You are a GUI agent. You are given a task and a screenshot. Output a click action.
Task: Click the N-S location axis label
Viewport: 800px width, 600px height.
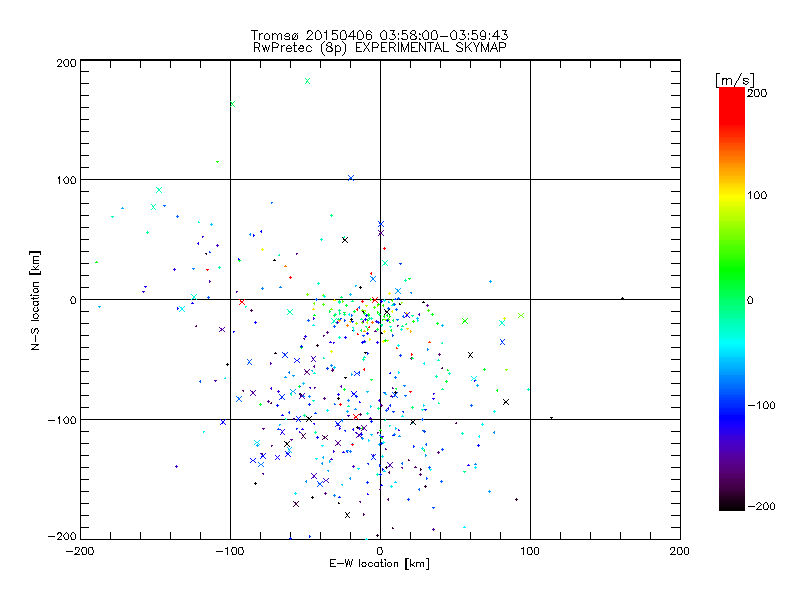click(x=36, y=300)
